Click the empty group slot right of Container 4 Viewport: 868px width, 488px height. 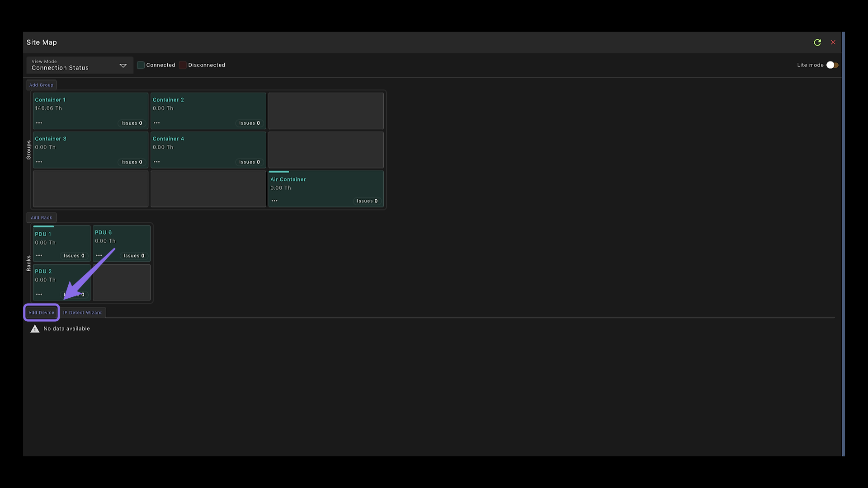(x=326, y=150)
